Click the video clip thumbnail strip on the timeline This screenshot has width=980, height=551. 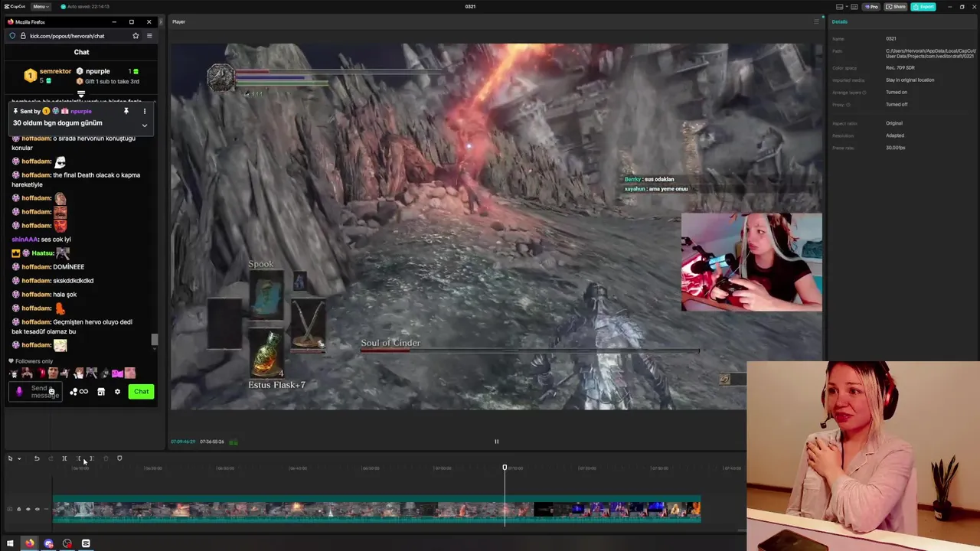377,510
